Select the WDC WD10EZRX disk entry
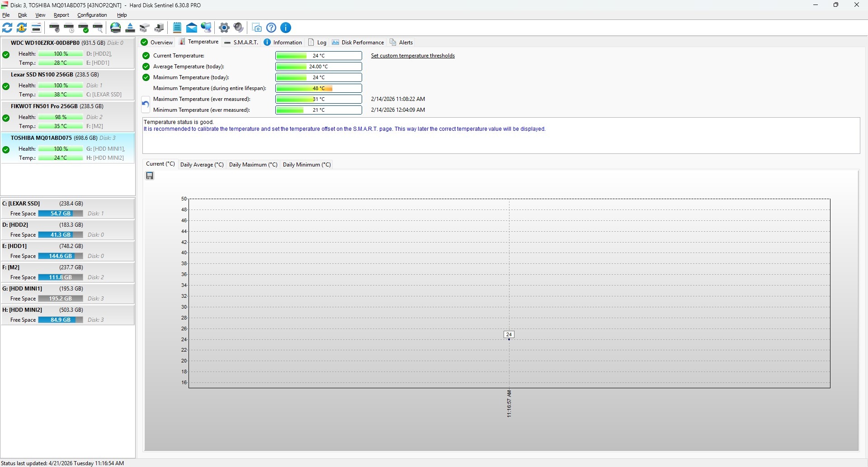 tap(68, 53)
